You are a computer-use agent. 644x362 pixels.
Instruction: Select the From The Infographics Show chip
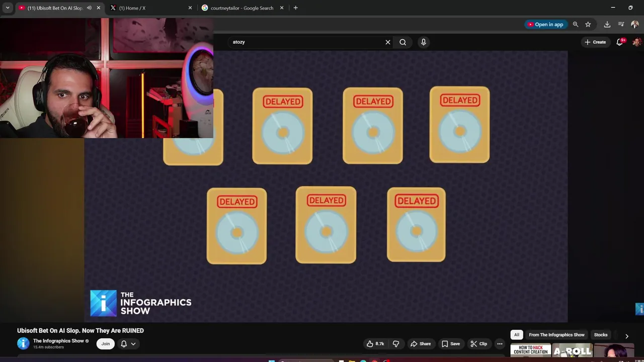[556, 335]
